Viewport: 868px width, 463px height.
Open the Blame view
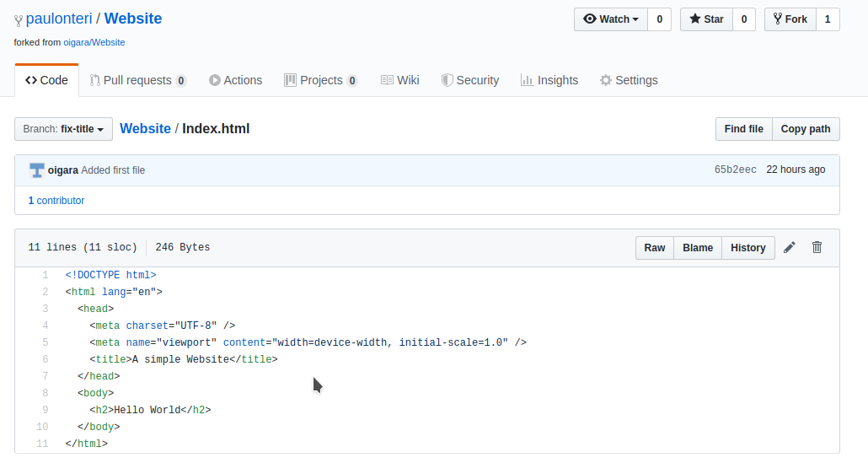[x=698, y=248]
